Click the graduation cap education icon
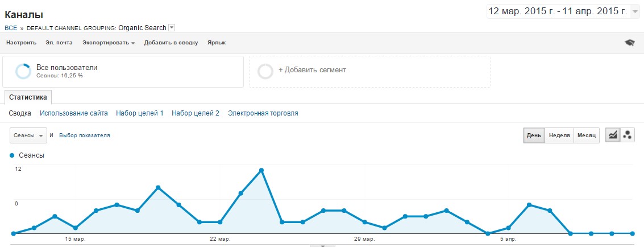The height and width of the screenshot is (247, 644). [629, 43]
